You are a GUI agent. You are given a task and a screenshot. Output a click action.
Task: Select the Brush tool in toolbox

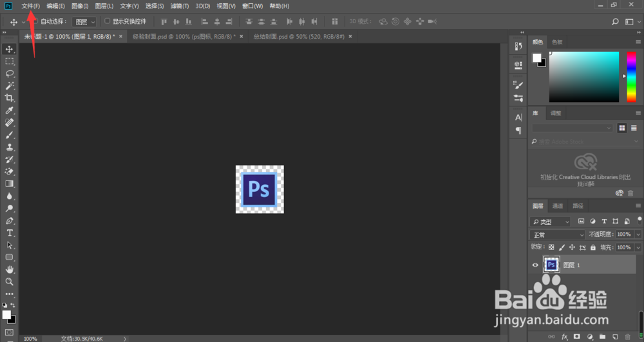pos(9,135)
